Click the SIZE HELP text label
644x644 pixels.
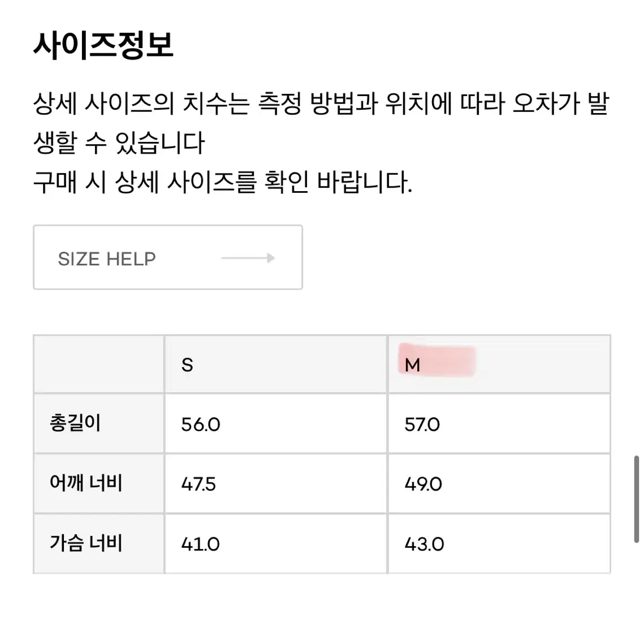pyautogui.click(x=107, y=259)
